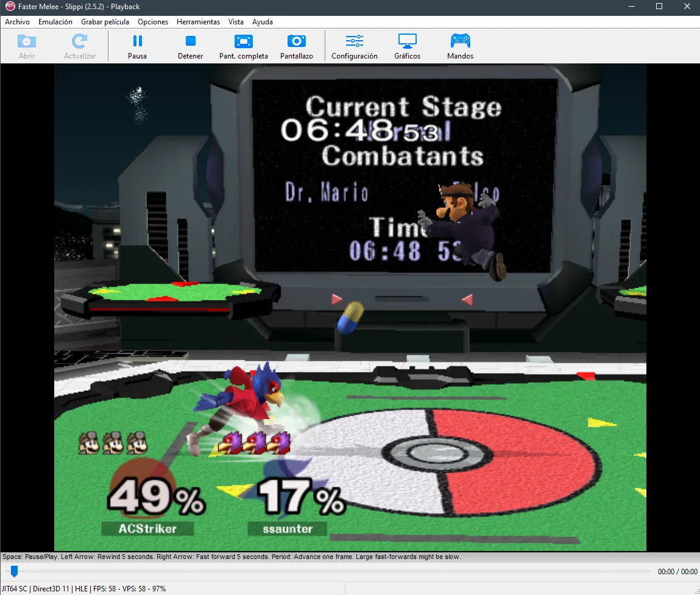Open the Ayuda menu
The image size is (700, 595).
coord(263,22)
